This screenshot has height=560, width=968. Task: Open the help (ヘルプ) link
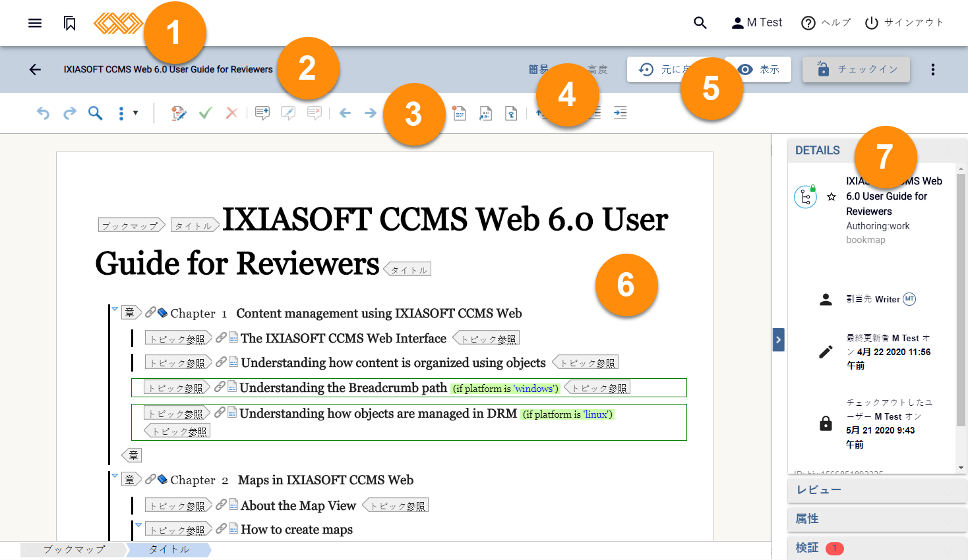[826, 23]
